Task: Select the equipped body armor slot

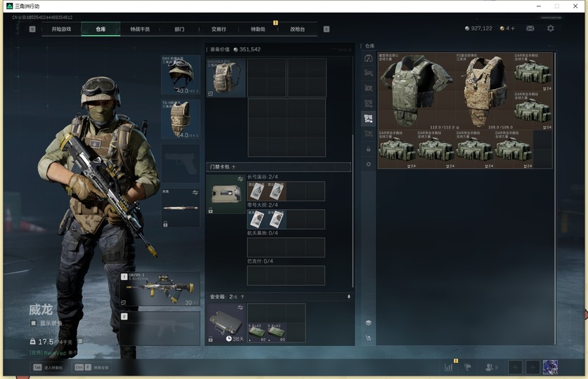Action: tap(181, 119)
